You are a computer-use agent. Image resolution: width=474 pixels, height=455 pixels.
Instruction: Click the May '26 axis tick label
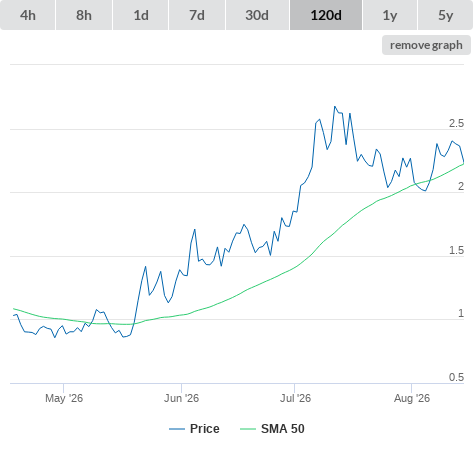(x=64, y=398)
